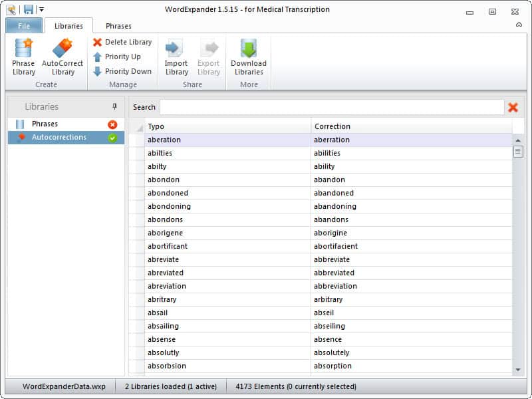Collapse the ribbon with the chevron

click(519, 25)
